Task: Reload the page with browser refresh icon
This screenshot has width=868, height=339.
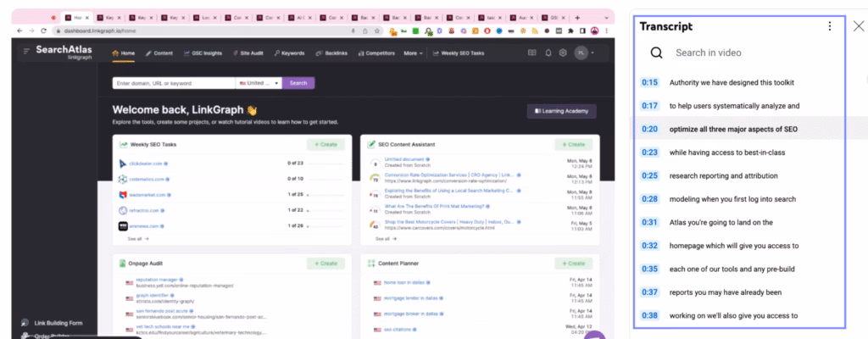Action: click(x=42, y=31)
